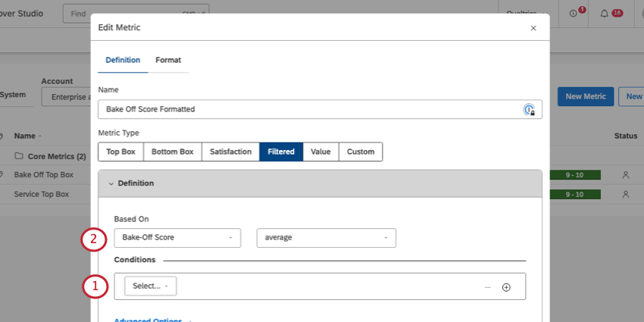Viewport: 644px width, 322px height.
Task: Choose the Custom metric type
Action: click(361, 152)
